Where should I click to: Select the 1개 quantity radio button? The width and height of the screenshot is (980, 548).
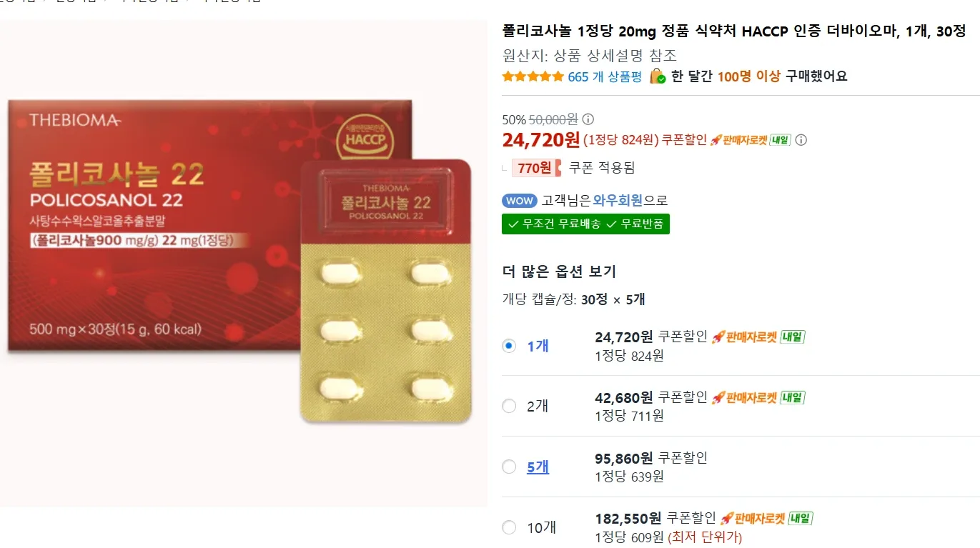[509, 346]
